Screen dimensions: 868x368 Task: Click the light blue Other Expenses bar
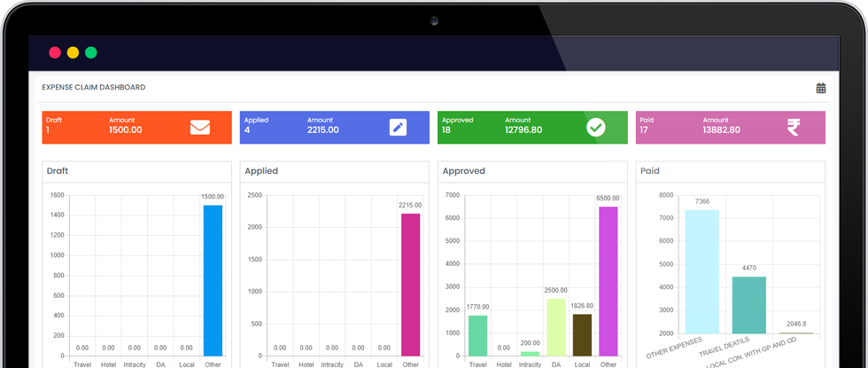(x=701, y=270)
